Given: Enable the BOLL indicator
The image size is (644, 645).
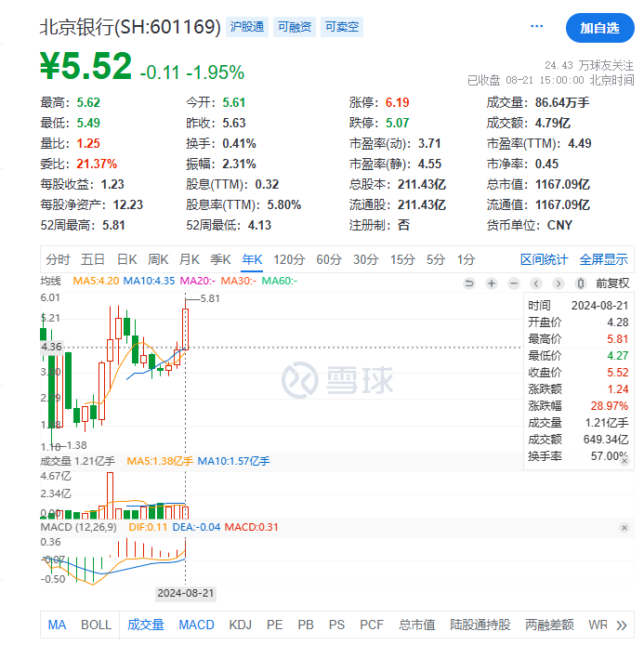Looking at the screenshot, I should click(96, 625).
